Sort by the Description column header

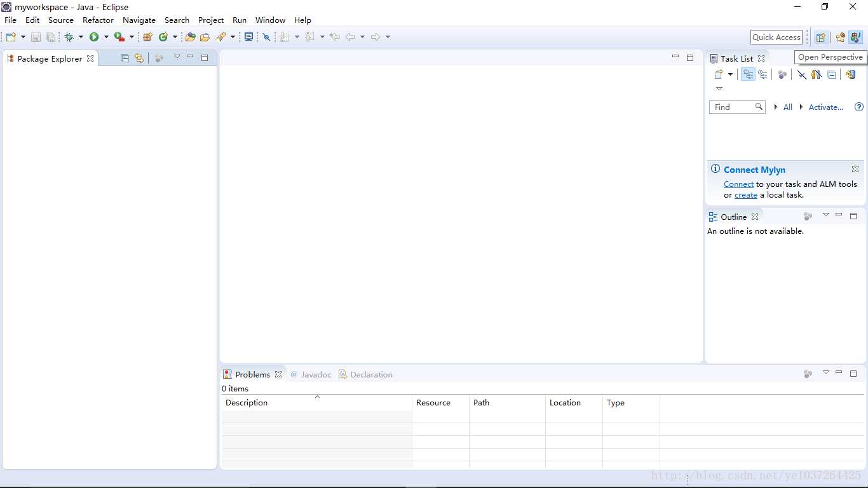[x=316, y=402]
